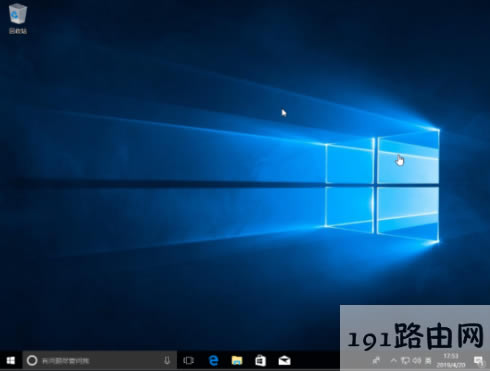Toggle the input method language indicator
490x371 pixels.
click(428, 360)
